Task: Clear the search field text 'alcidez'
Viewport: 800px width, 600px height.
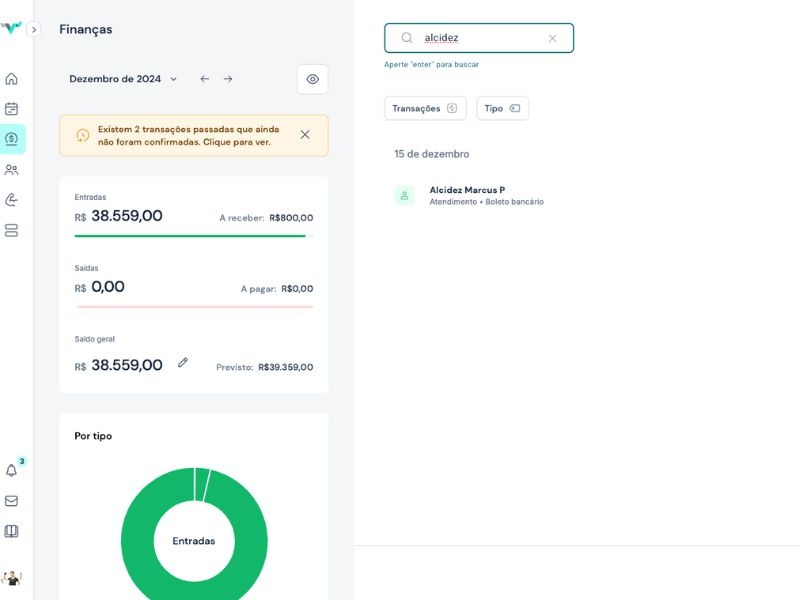Action: [x=552, y=38]
